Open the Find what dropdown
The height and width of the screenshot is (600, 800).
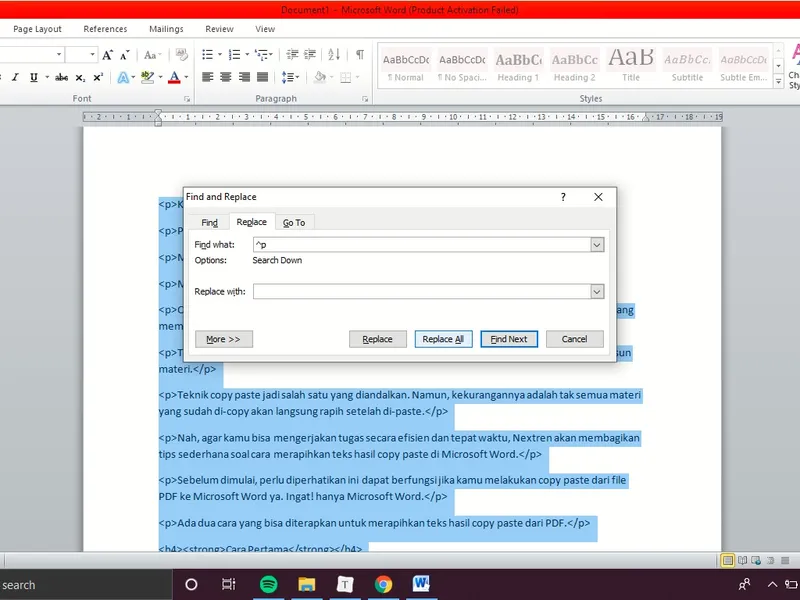pyautogui.click(x=597, y=244)
